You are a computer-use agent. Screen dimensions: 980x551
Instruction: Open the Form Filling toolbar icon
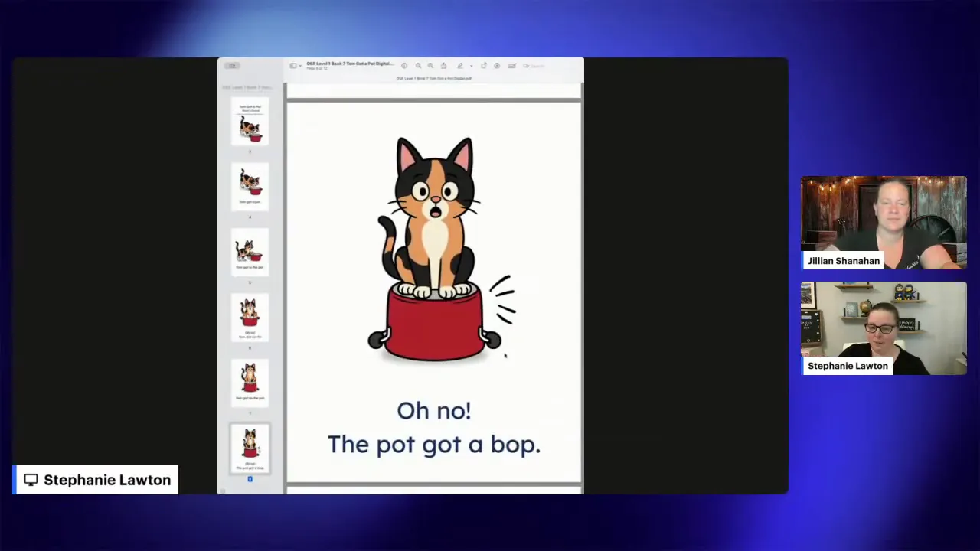(512, 66)
